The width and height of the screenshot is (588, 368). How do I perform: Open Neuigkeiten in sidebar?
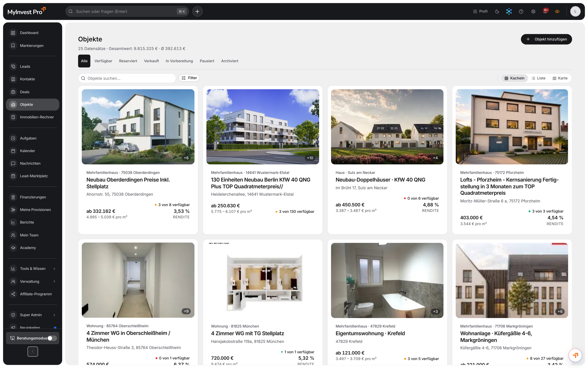click(33, 327)
